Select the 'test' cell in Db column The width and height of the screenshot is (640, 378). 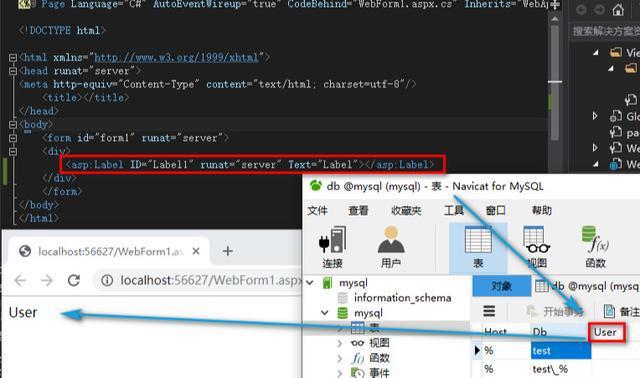click(x=561, y=351)
